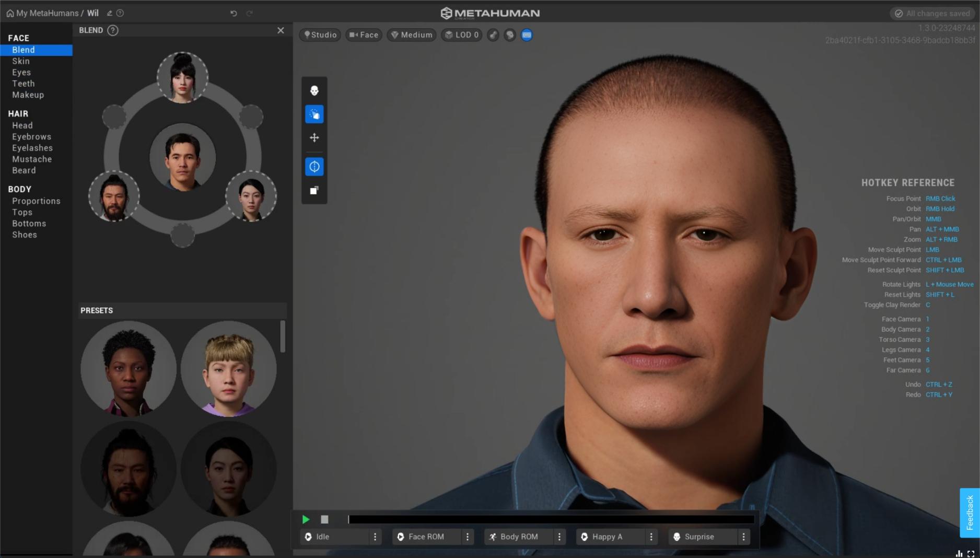
Task: Toggle the hotkey reference keyboard button
Action: (x=527, y=35)
